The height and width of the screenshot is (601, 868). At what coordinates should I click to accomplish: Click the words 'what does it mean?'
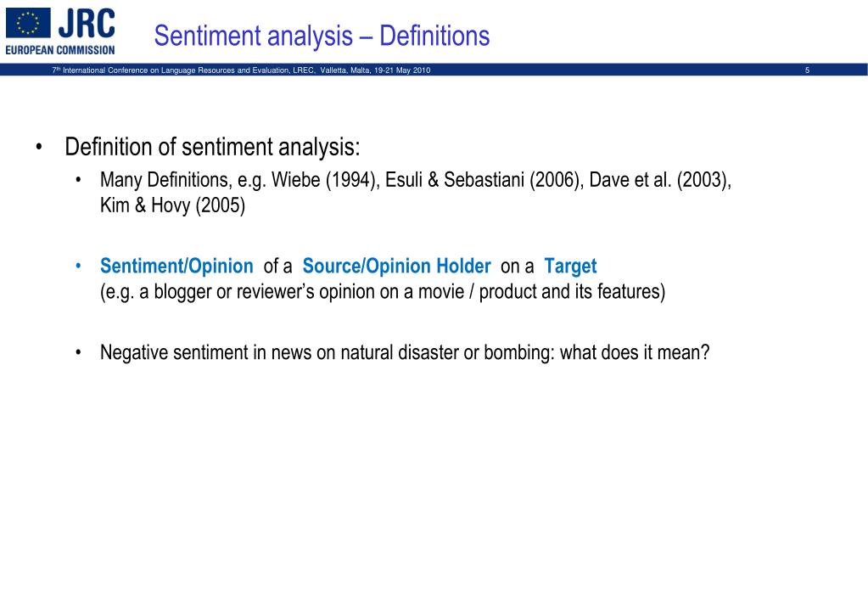pyautogui.click(x=635, y=353)
